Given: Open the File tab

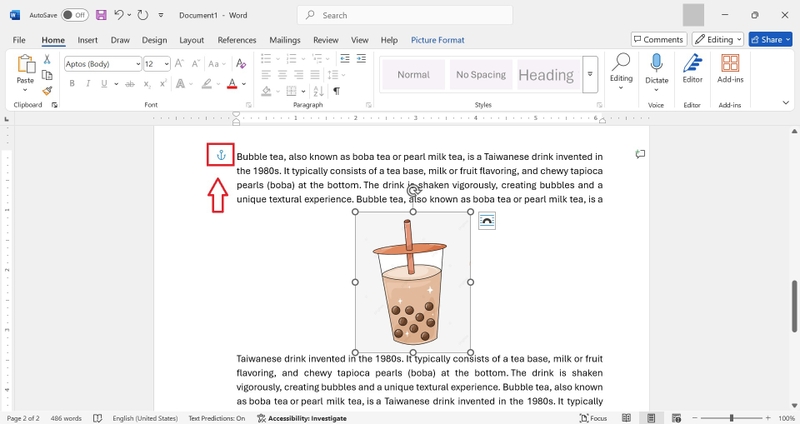Looking at the screenshot, I should (19, 40).
